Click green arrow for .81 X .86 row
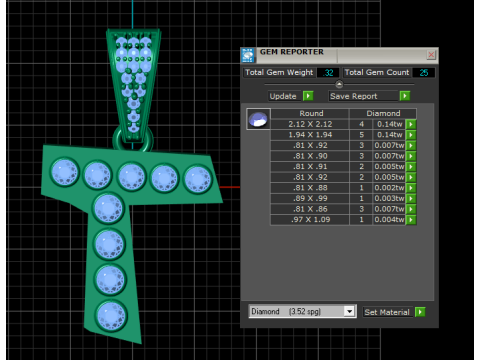The height and width of the screenshot is (360, 480). point(411,209)
